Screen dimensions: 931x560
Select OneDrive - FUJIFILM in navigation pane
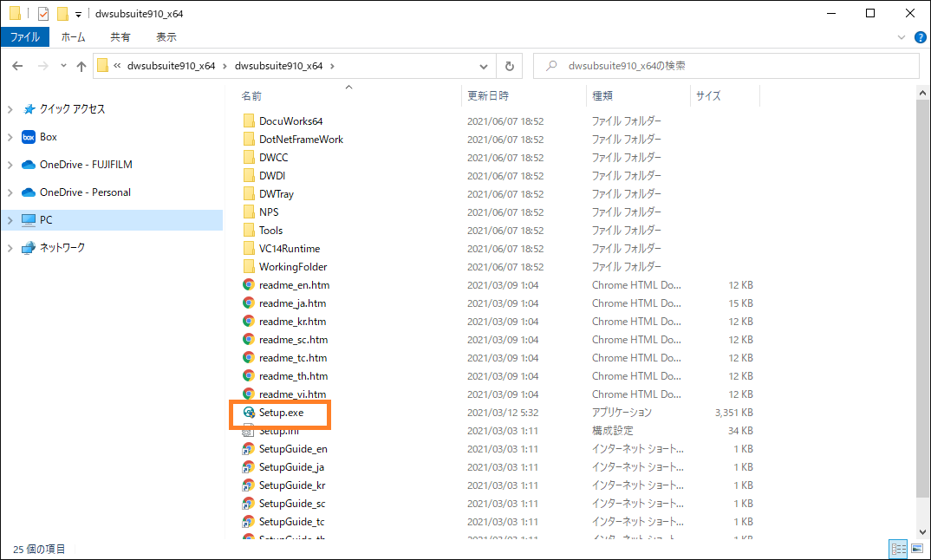tap(86, 165)
